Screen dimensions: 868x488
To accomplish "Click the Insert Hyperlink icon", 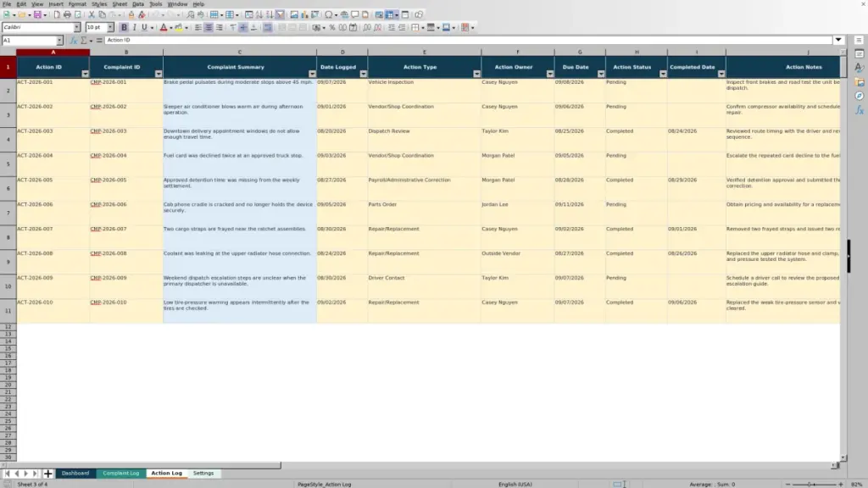I will tap(344, 14).
